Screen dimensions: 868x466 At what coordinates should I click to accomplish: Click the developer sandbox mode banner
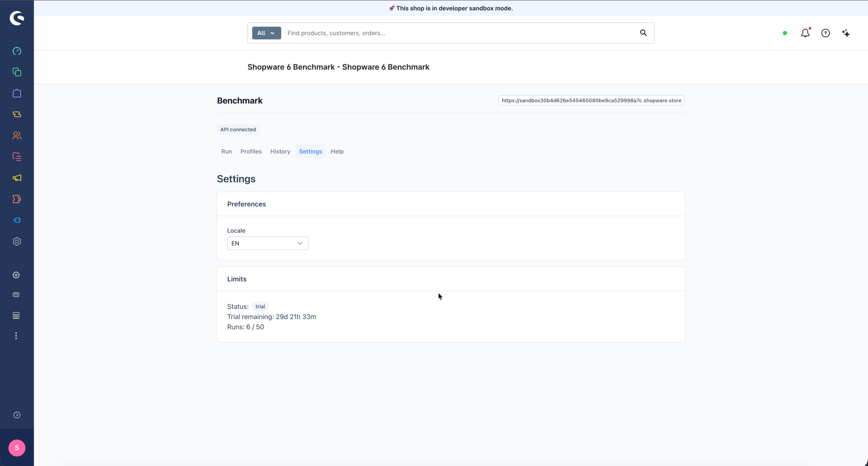(x=450, y=8)
